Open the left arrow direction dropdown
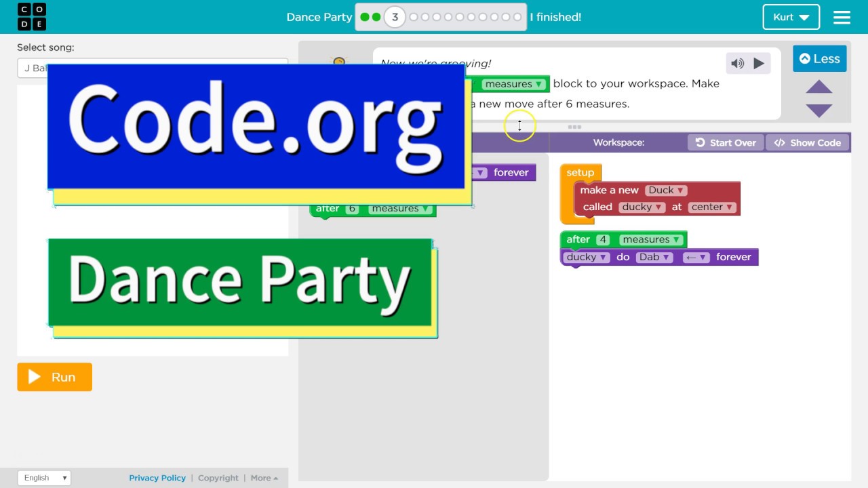The image size is (868, 488). pyautogui.click(x=696, y=258)
